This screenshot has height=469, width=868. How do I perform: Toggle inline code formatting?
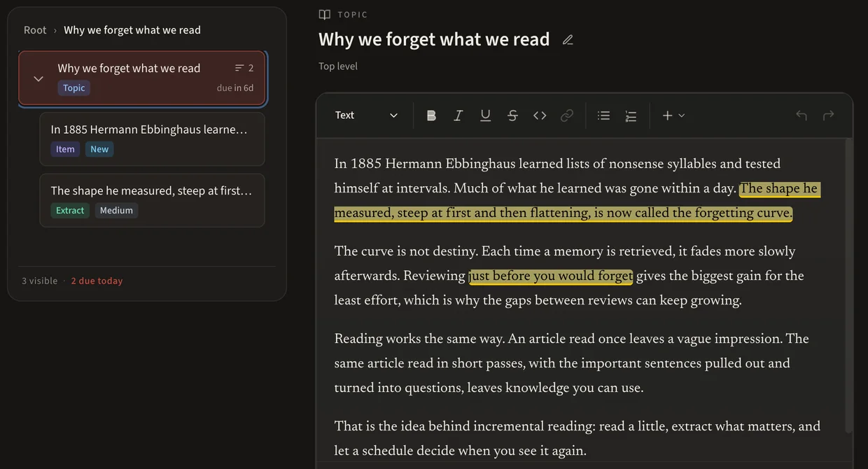point(540,115)
